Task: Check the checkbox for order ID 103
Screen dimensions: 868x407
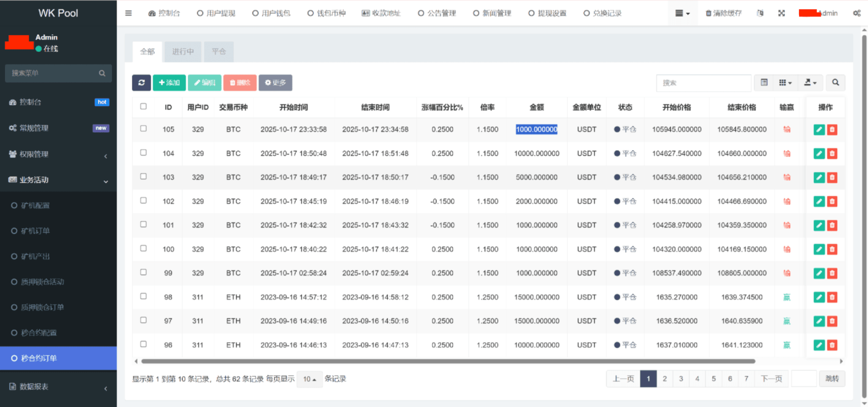Action: [143, 177]
